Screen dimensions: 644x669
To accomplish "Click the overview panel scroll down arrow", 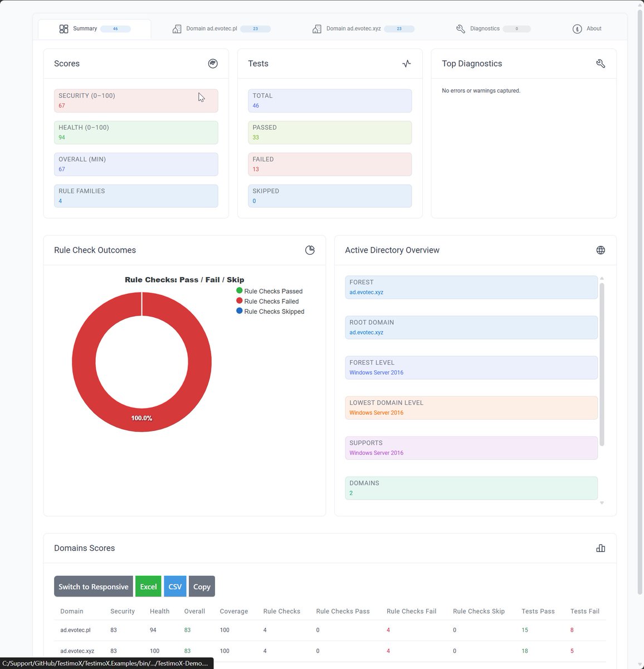I will [602, 503].
